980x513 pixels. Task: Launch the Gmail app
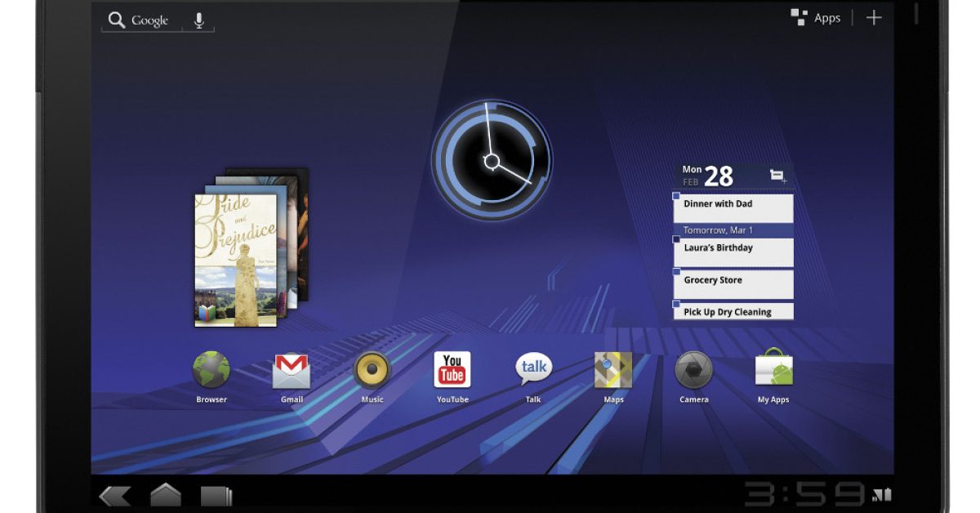tap(292, 371)
